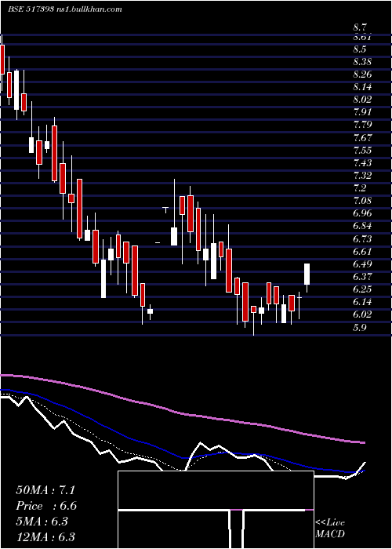Click the 8.26 price level label

pos(362,75)
